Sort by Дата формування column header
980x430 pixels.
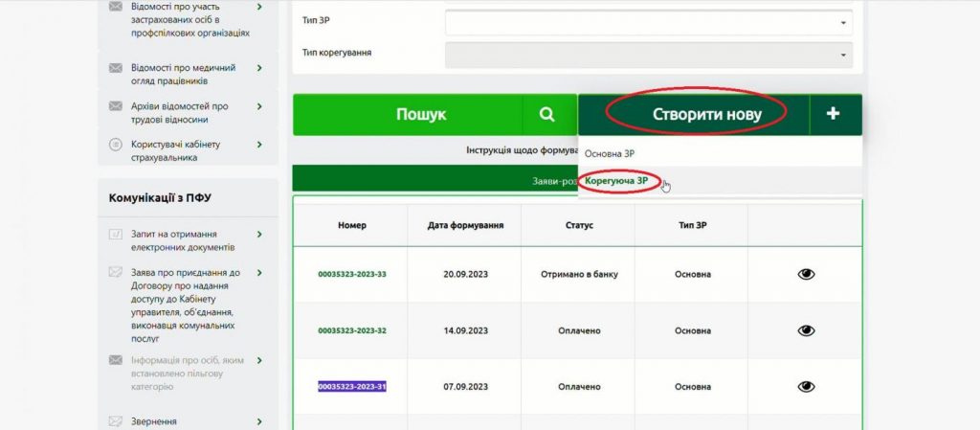click(464, 225)
